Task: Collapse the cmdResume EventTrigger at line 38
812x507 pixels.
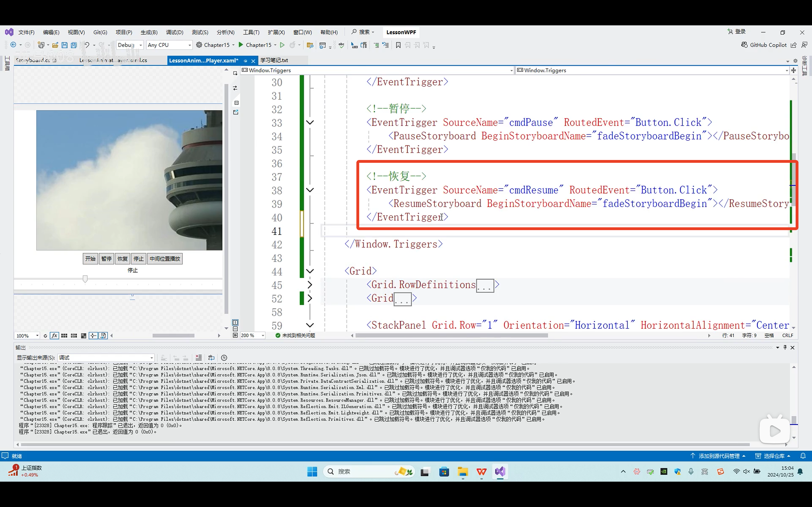Action: pos(310,190)
